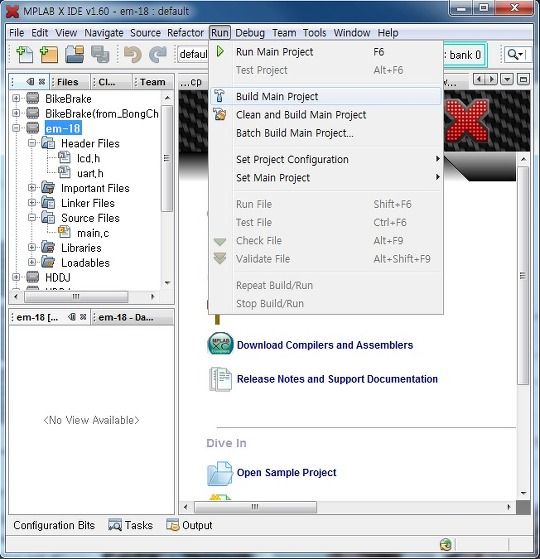Image resolution: width=540 pixels, height=559 pixels.
Task: Click the Open Project toolbar icon
Action: coord(75,55)
